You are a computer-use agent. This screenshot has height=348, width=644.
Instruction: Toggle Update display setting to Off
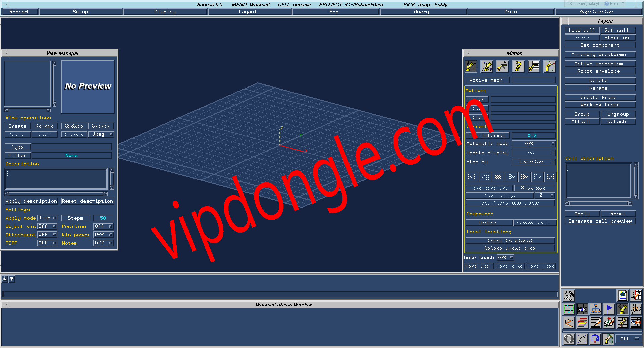(x=534, y=153)
